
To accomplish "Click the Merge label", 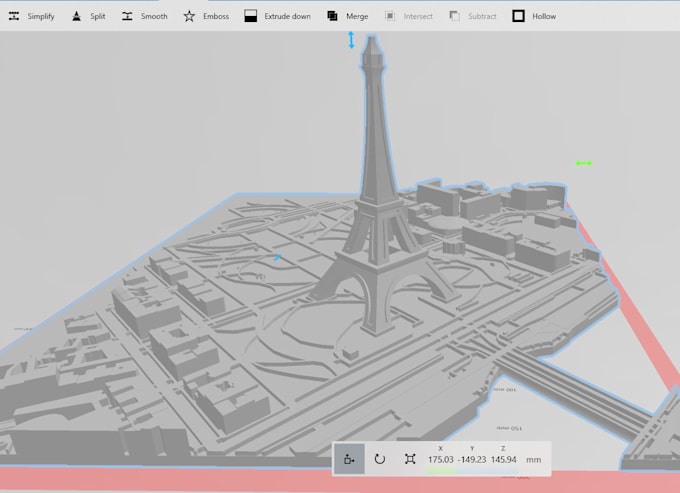I will coord(357,16).
